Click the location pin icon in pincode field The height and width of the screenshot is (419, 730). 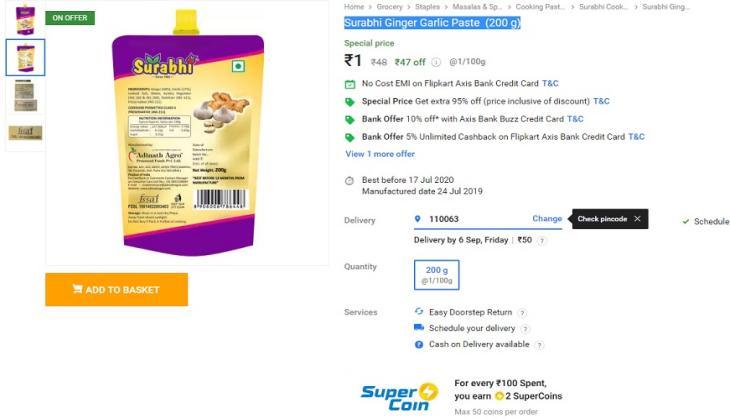click(x=418, y=219)
